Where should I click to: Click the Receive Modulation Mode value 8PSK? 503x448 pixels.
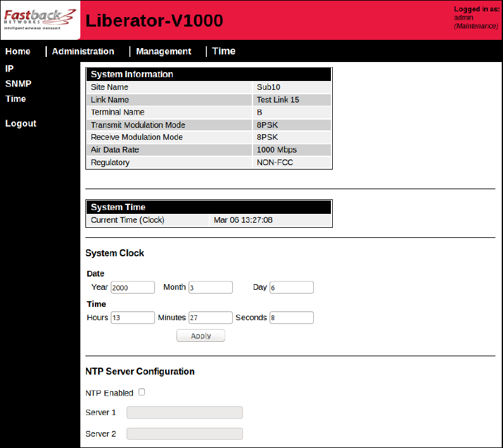[267, 137]
